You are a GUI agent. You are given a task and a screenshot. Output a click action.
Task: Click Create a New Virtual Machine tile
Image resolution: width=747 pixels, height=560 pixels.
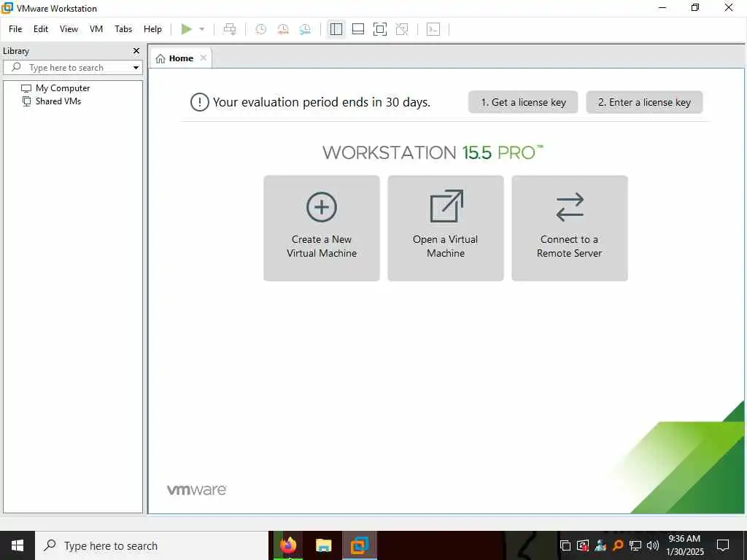(322, 228)
